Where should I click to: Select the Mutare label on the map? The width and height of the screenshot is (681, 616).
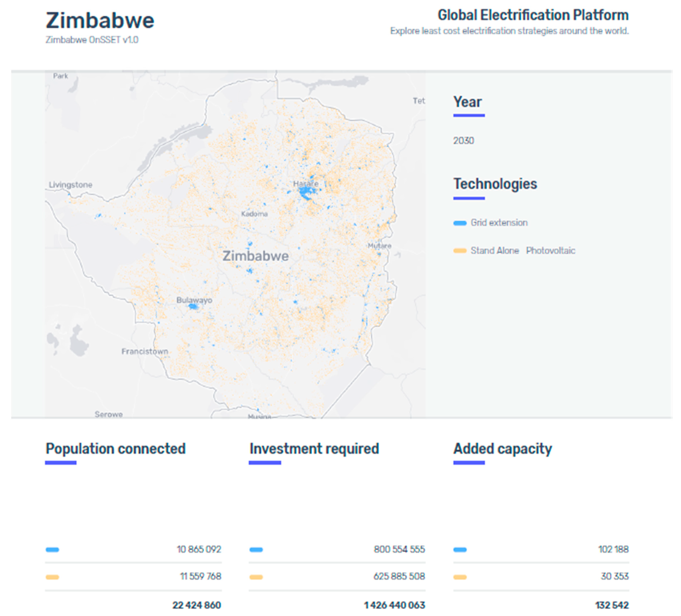379,246
